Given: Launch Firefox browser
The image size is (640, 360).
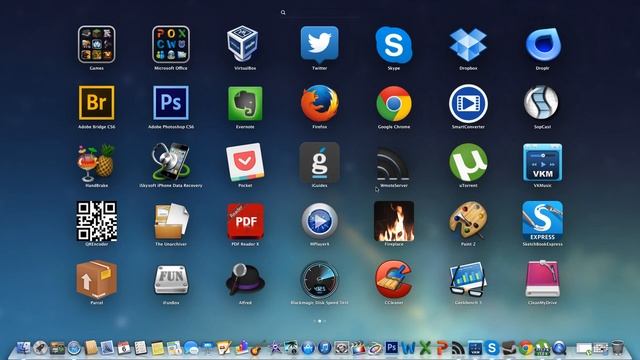Looking at the screenshot, I should tap(320, 103).
